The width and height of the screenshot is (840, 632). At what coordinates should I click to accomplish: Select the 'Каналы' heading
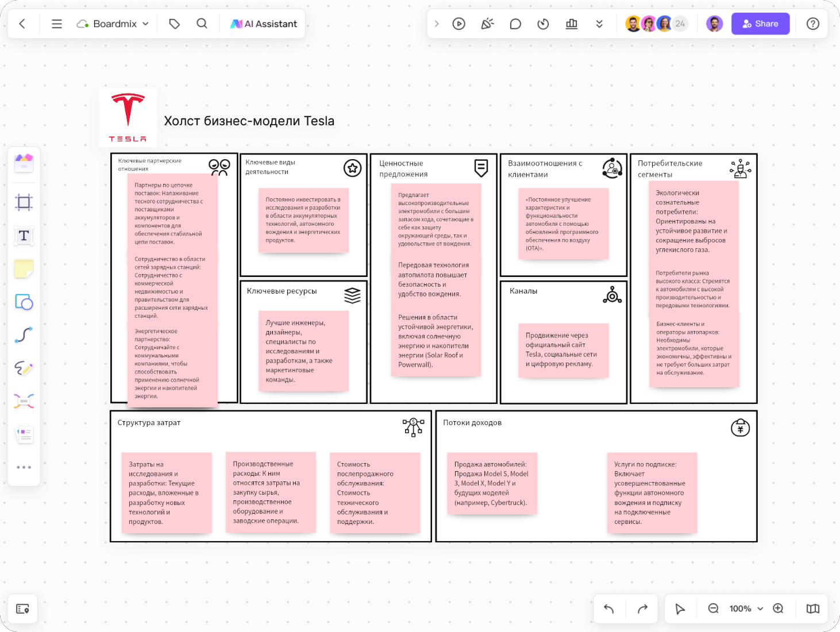(x=523, y=291)
